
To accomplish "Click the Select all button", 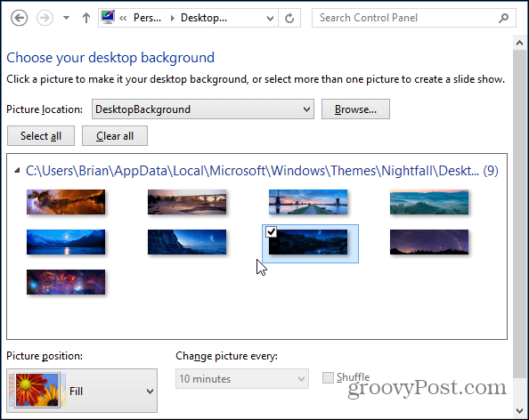I will click(x=41, y=136).
